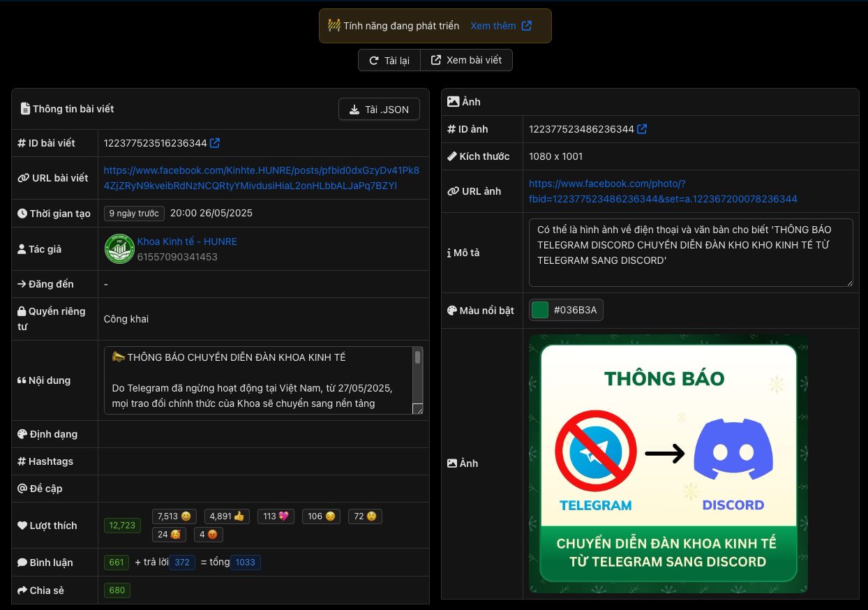Click the Mô tả description textarea

click(691, 253)
